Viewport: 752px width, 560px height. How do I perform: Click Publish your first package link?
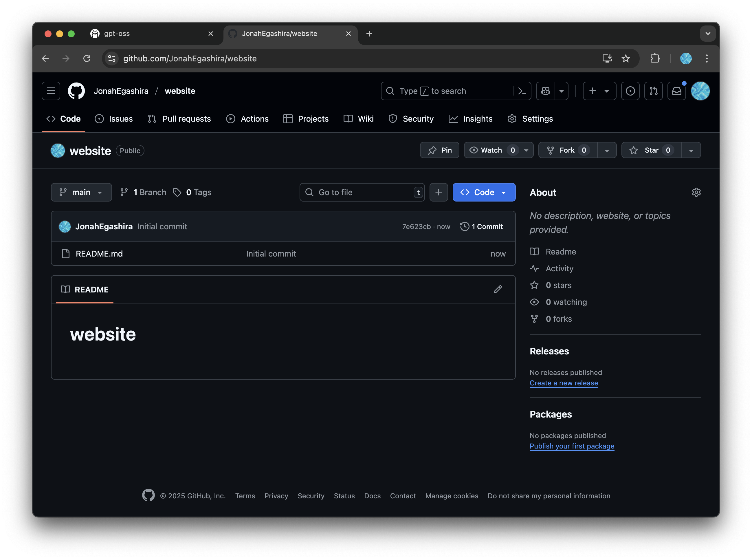[571, 446]
